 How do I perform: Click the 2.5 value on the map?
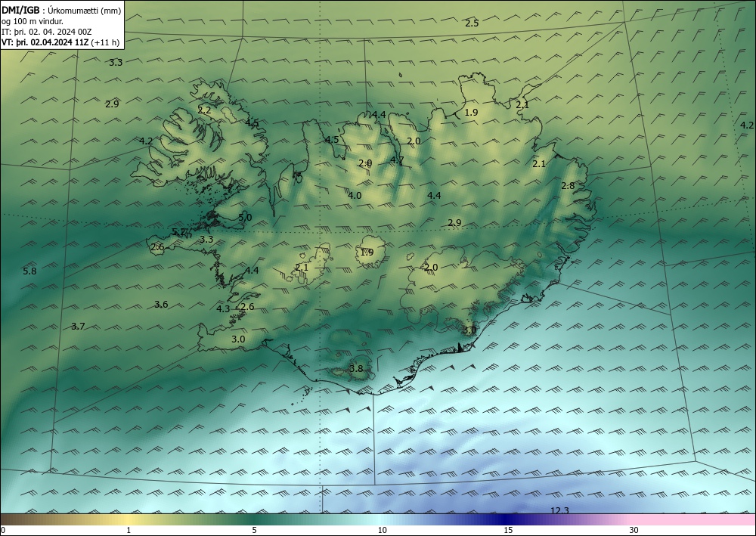point(472,23)
